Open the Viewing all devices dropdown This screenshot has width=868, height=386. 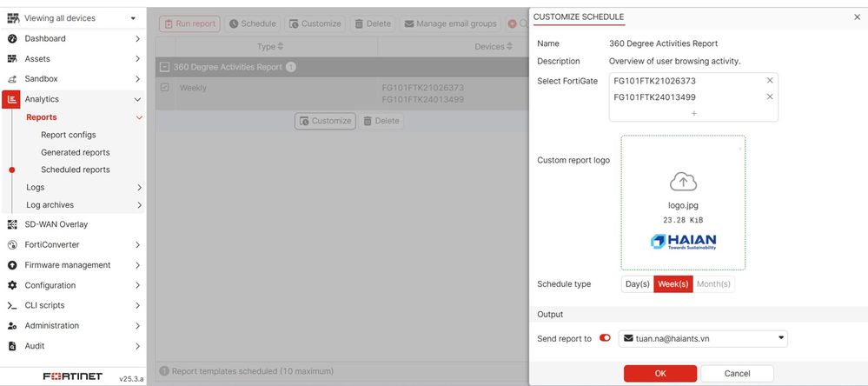click(73, 18)
